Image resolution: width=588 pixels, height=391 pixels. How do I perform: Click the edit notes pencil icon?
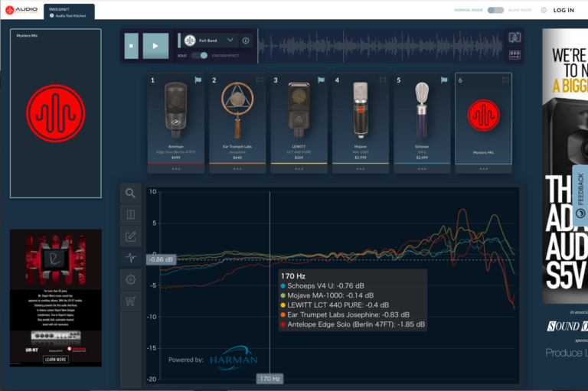(130, 236)
